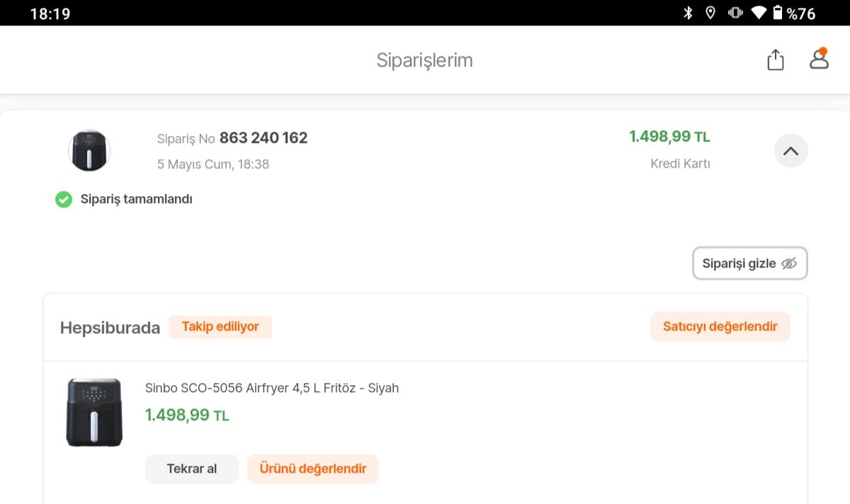Collapse the order details with the chevron
This screenshot has height=504, width=850.
(791, 150)
